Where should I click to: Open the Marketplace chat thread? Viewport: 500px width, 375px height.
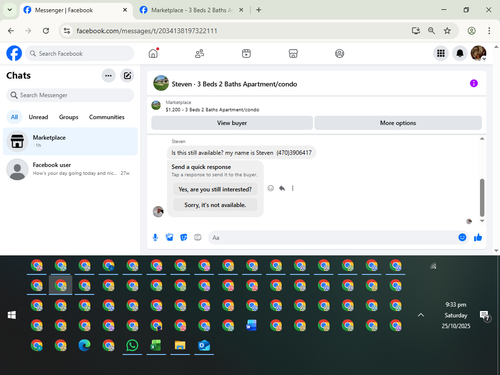pyautogui.click(x=70, y=141)
